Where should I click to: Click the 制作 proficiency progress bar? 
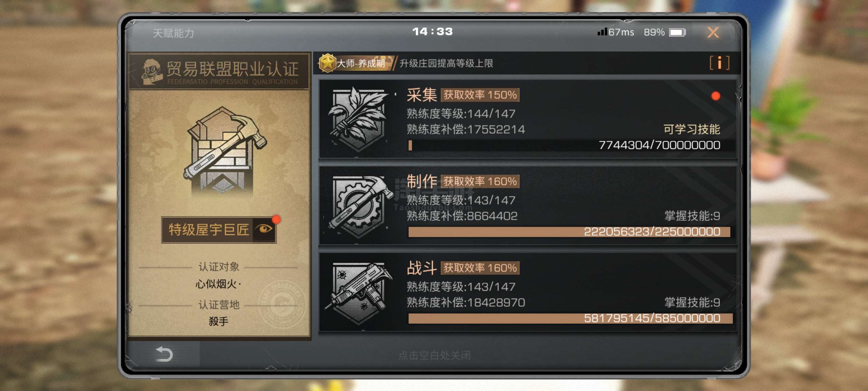pos(569,232)
